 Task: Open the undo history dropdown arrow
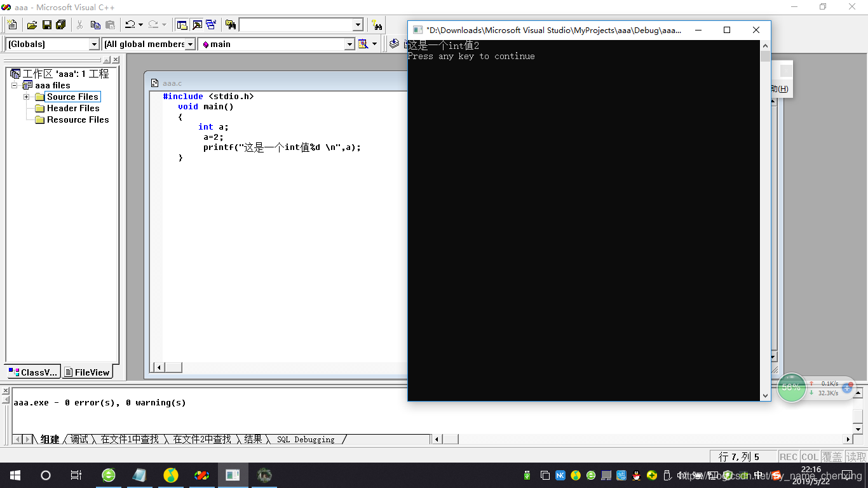pyautogui.click(x=140, y=25)
